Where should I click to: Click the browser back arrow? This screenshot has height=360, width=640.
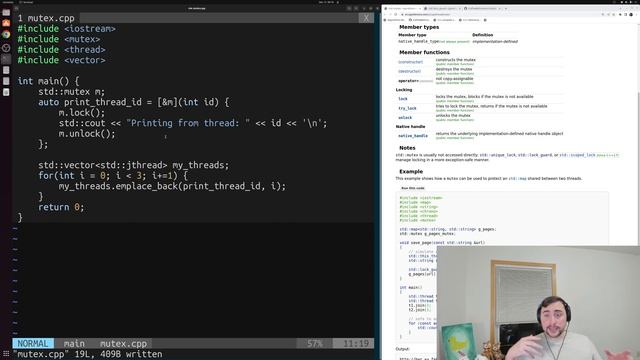pos(385,14)
